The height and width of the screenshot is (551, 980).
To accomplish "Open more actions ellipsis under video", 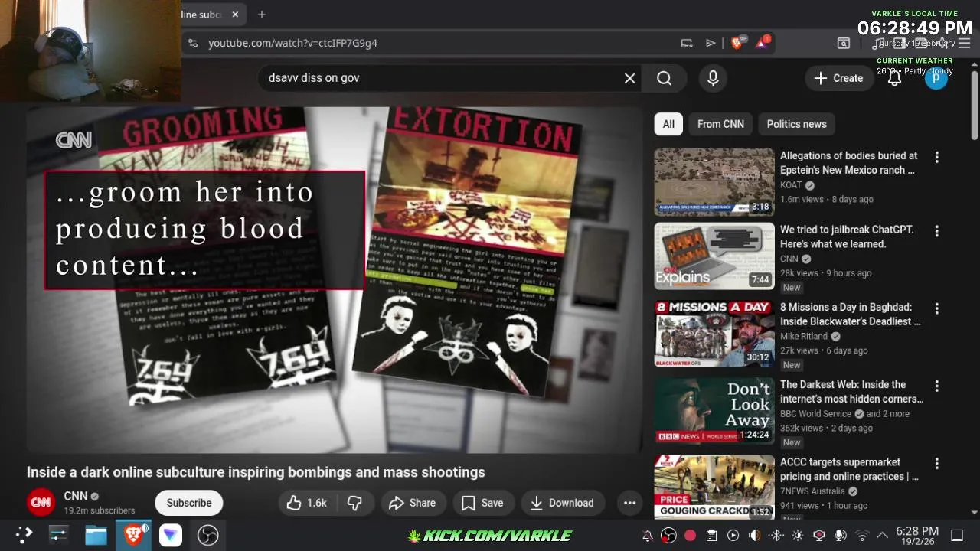I will tap(629, 503).
